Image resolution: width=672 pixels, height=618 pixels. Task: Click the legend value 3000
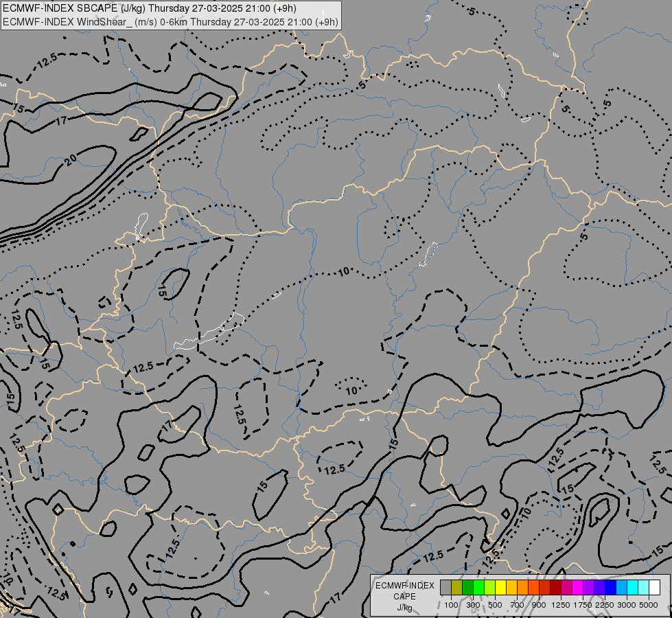(627, 605)
